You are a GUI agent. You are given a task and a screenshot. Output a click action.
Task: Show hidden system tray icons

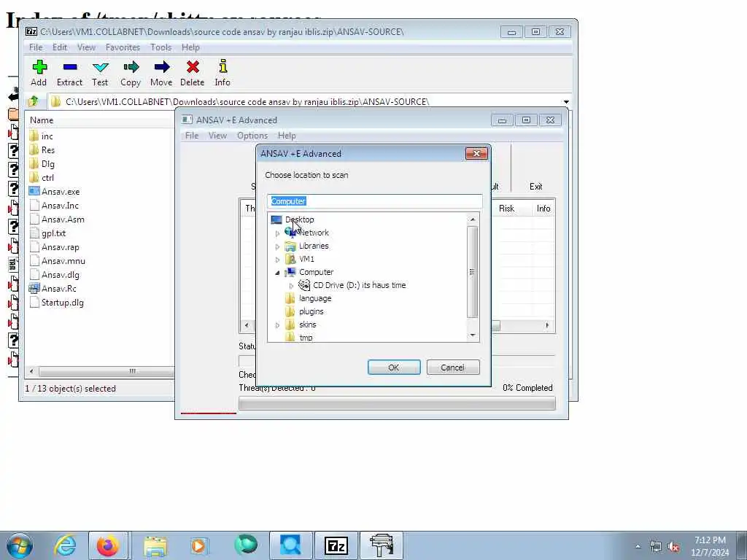pyautogui.click(x=638, y=547)
